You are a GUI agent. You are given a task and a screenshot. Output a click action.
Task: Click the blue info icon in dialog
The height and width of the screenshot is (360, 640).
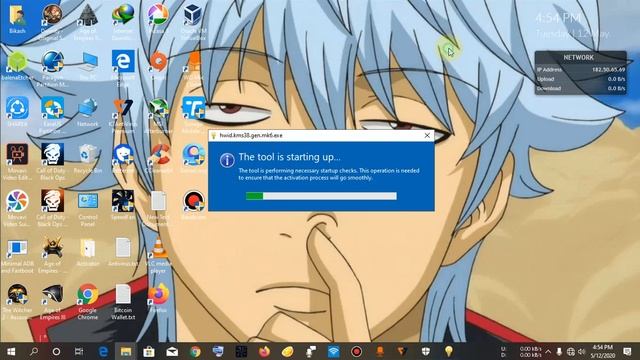point(227,160)
